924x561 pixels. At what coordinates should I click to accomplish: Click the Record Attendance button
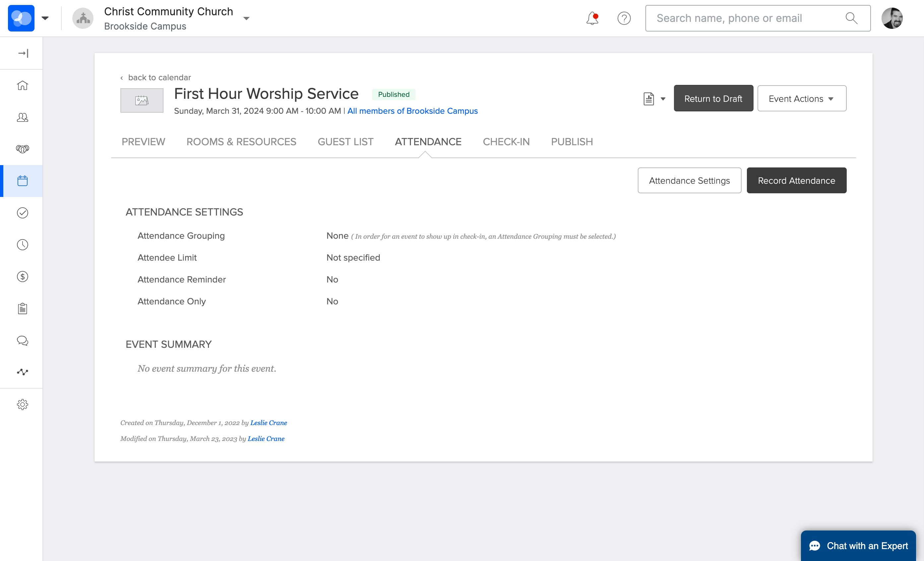(x=797, y=180)
